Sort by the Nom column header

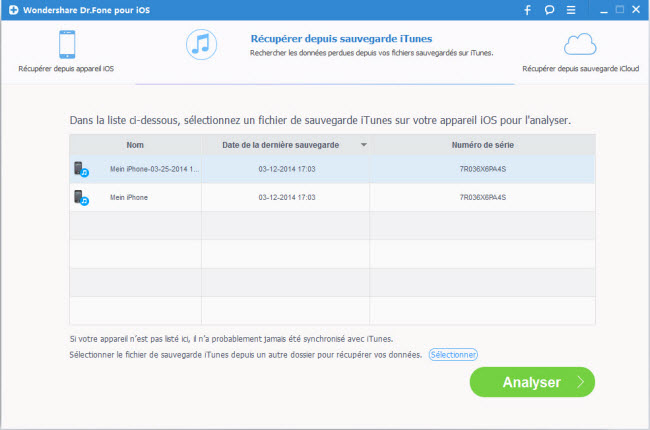coord(134,145)
